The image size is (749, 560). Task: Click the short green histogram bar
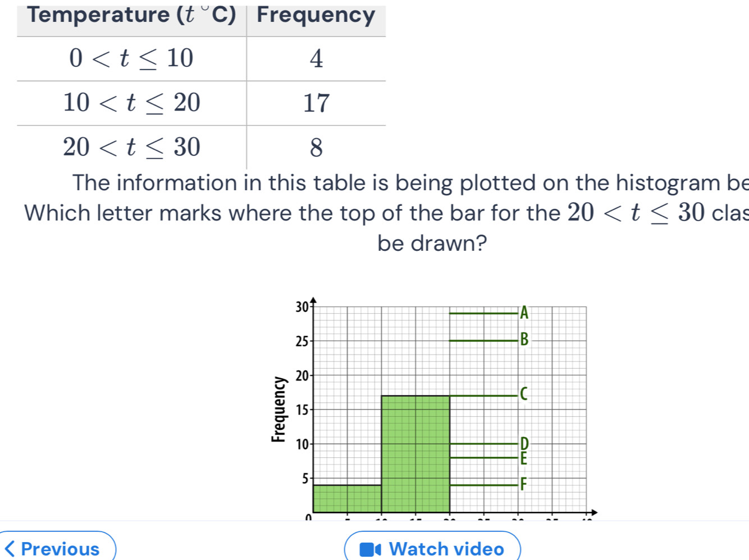point(347,498)
